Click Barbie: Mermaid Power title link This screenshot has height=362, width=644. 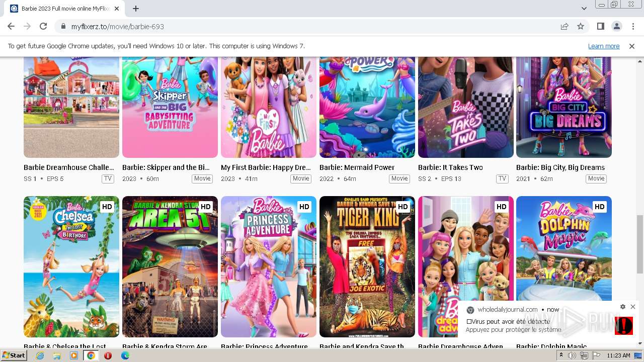pyautogui.click(x=357, y=167)
